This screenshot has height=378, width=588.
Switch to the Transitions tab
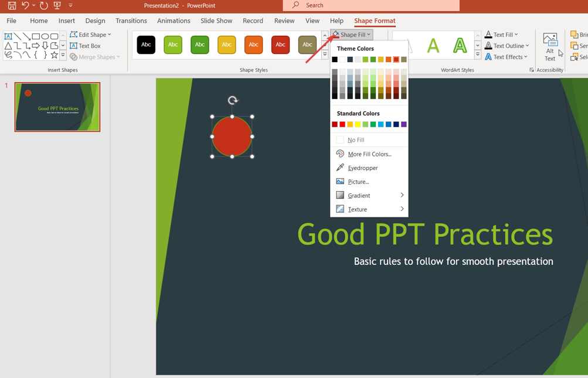click(x=131, y=21)
